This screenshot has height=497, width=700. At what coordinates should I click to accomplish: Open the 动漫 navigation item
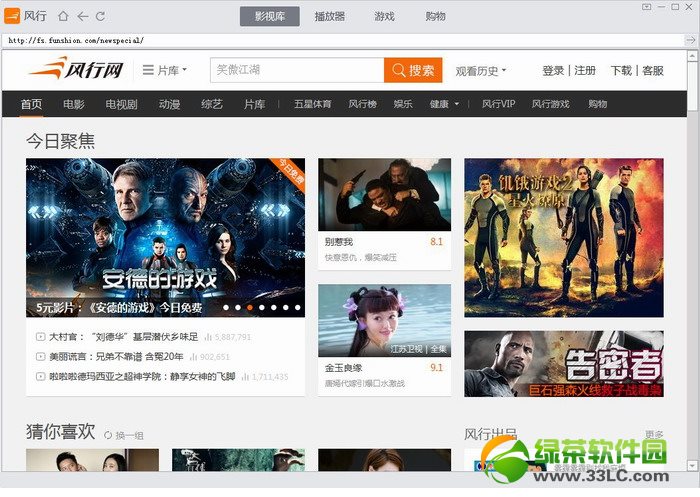tap(169, 104)
